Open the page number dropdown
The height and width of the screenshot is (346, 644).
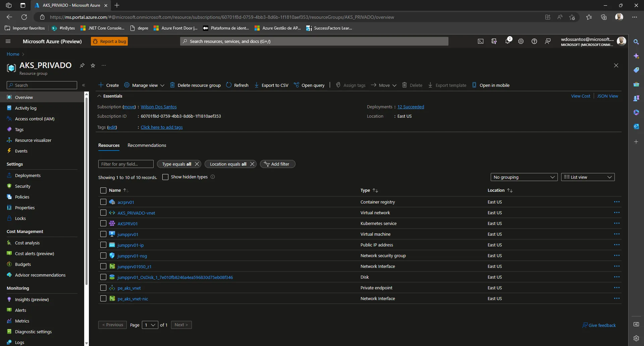[x=150, y=325]
